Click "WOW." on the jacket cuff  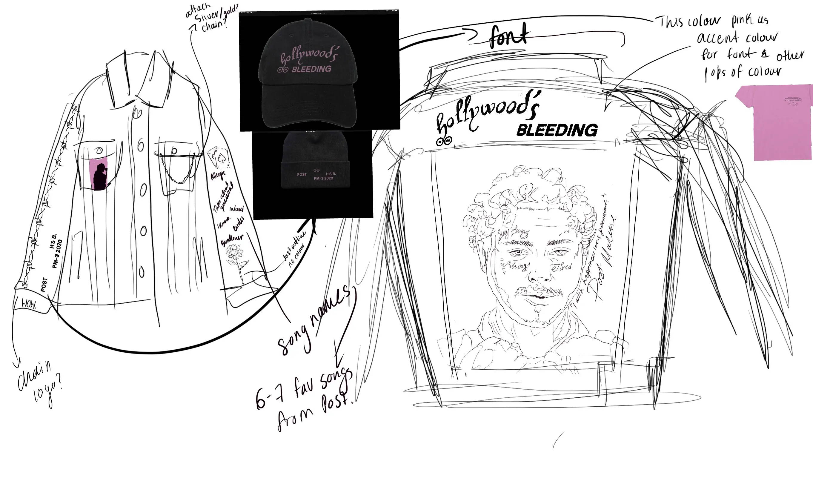tap(29, 304)
